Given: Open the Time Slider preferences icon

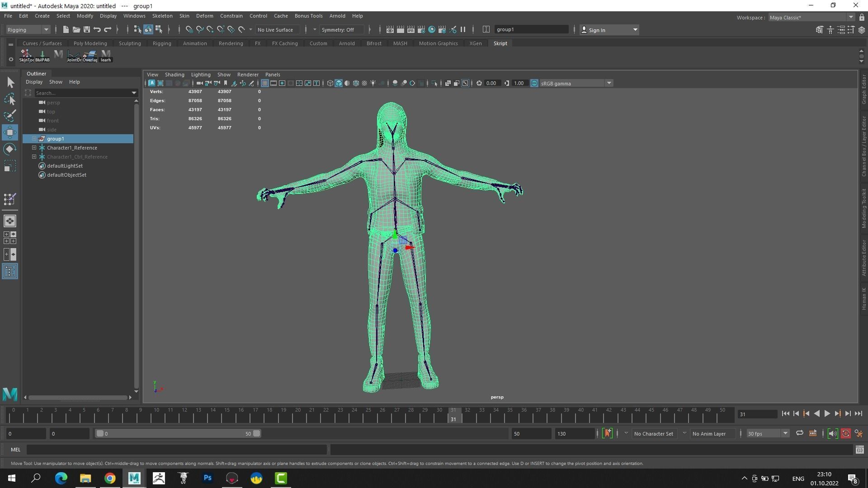Looking at the screenshot, I should [858, 434].
